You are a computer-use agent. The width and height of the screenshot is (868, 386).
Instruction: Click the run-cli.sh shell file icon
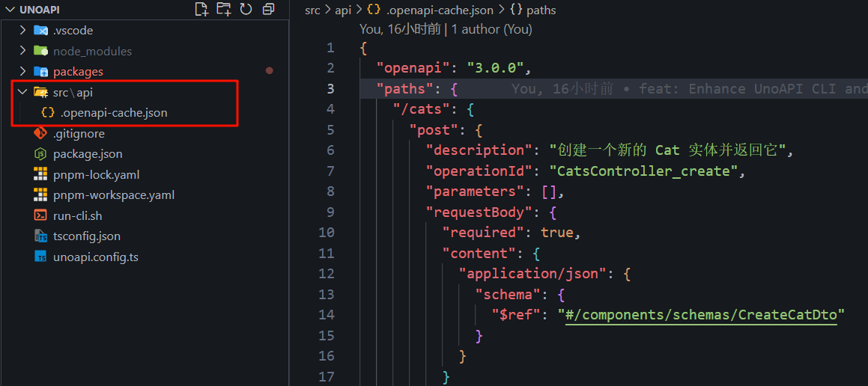click(40, 215)
